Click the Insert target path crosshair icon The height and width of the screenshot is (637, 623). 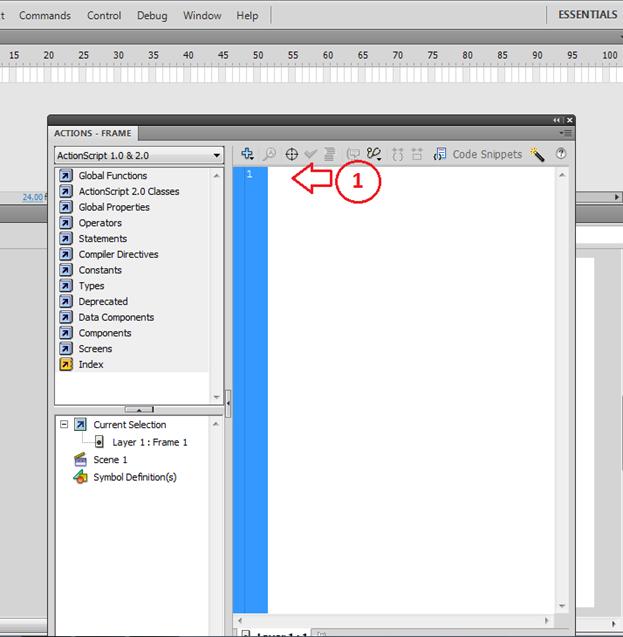pos(292,154)
